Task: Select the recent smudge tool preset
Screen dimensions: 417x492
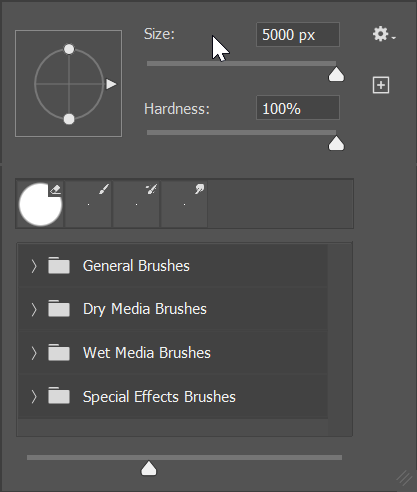Action: click(x=184, y=204)
